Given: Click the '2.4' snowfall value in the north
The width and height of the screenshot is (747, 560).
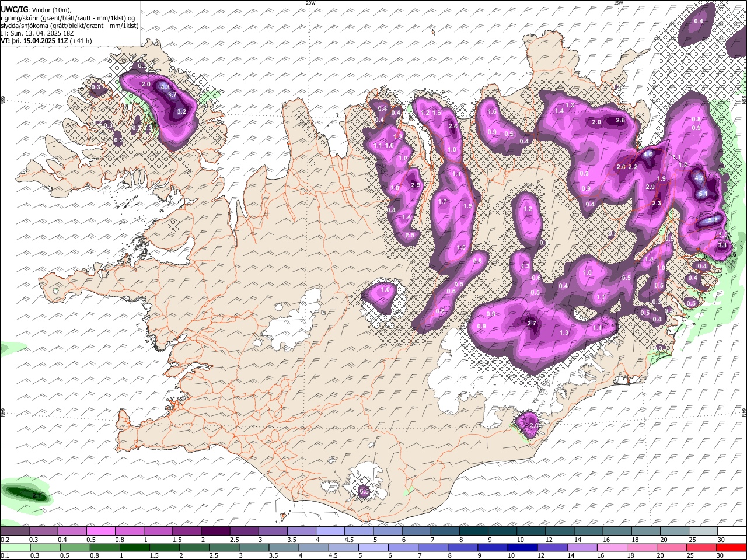Looking at the screenshot, I should (452, 127).
